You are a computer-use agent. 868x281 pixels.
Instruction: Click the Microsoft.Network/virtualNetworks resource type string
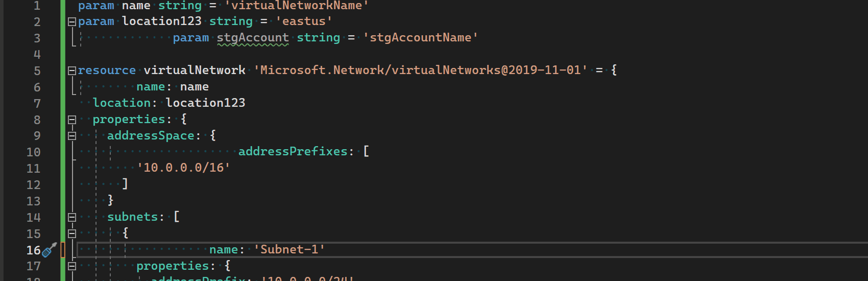tap(420, 70)
